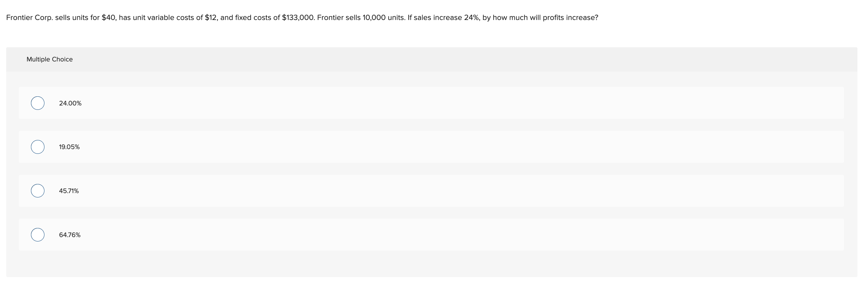Click the 45.71% answer label

(68, 191)
